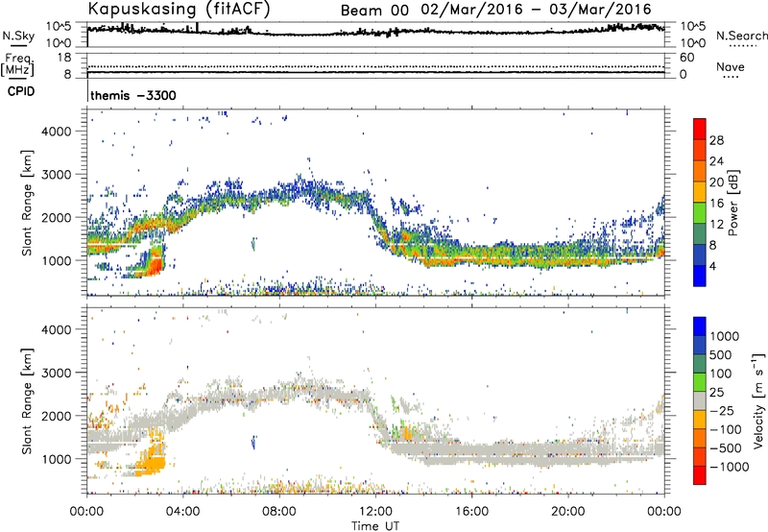Click the '08:00' time axis tick label
768x532 pixels.
[279, 512]
